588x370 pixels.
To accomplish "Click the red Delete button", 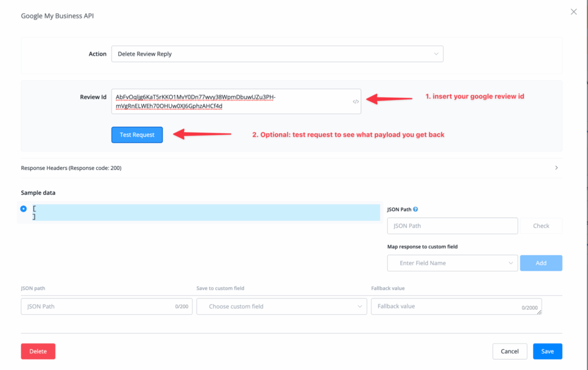I will [38, 351].
